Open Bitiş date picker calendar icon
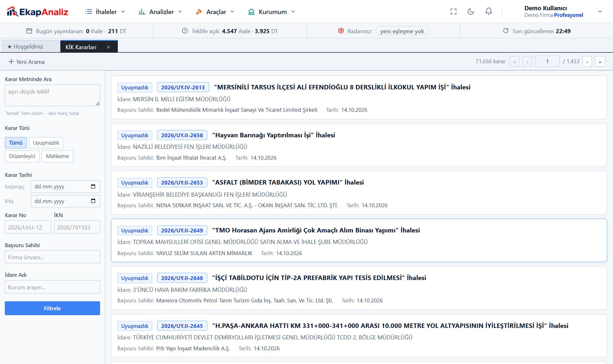The height and width of the screenshot is (364, 613). tap(93, 201)
